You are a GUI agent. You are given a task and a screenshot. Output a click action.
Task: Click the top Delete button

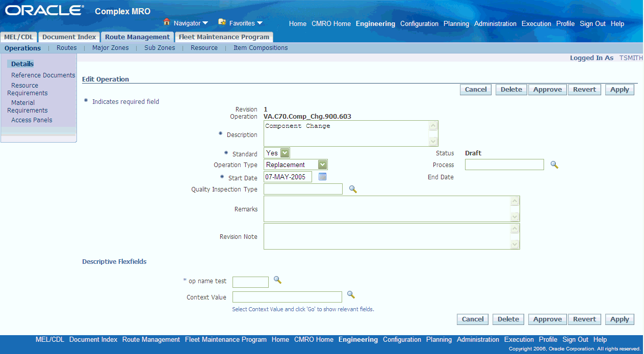click(x=511, y=90)
